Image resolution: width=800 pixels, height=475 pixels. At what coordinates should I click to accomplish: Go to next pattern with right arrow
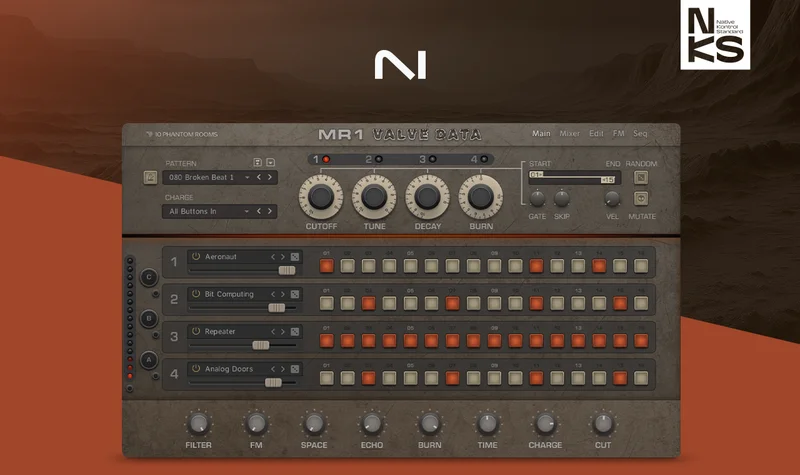tap(270, 177)
